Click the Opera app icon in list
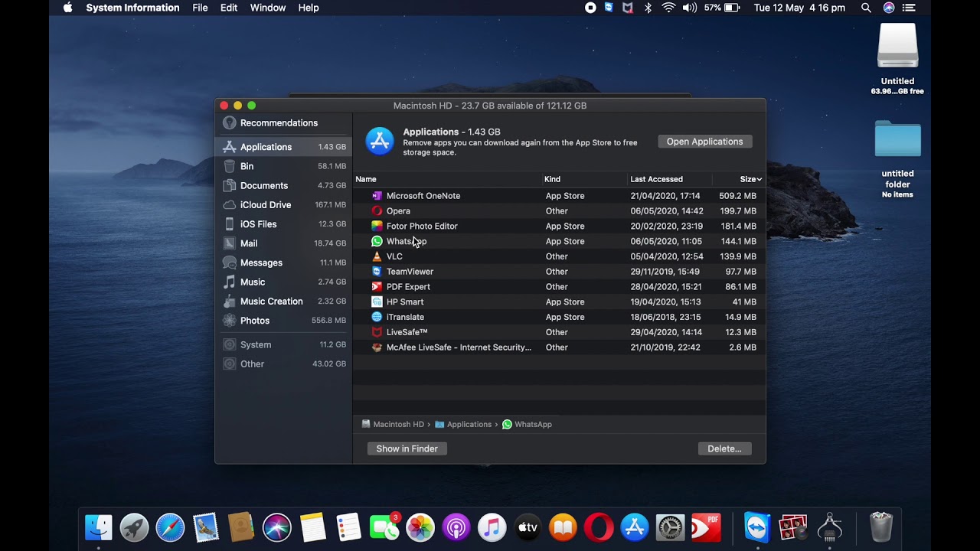The image size is (980, 551). click(x=377, y=211)
